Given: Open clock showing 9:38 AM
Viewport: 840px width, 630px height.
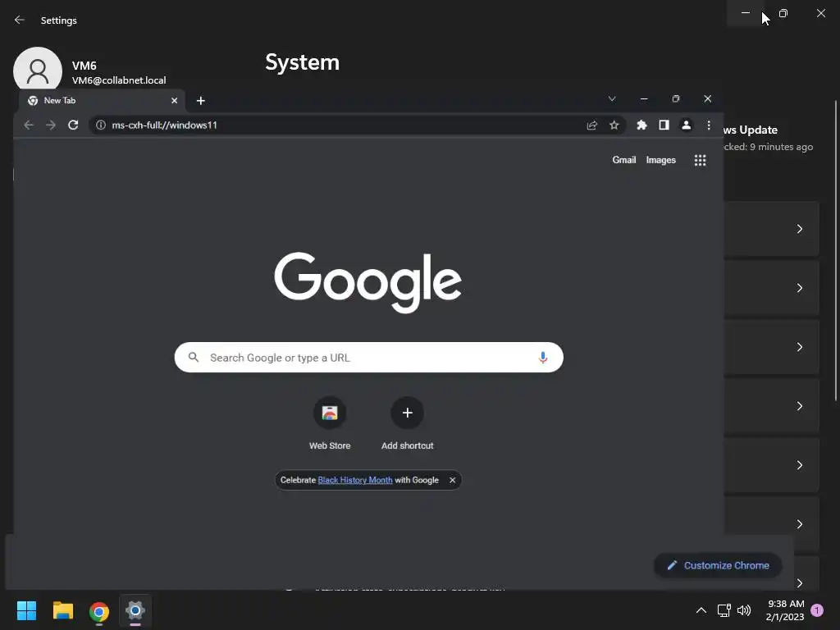Looking at the screenshot, I should [785, 610].
